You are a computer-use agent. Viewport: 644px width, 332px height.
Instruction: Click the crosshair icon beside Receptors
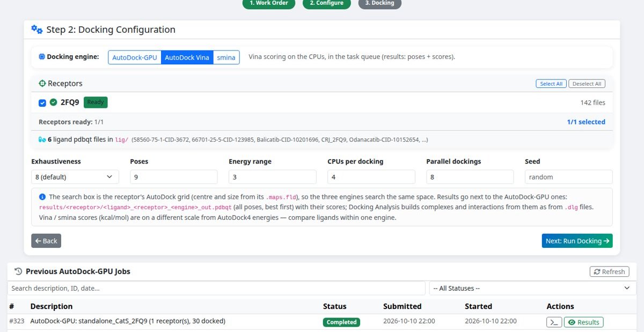[42, 84]
